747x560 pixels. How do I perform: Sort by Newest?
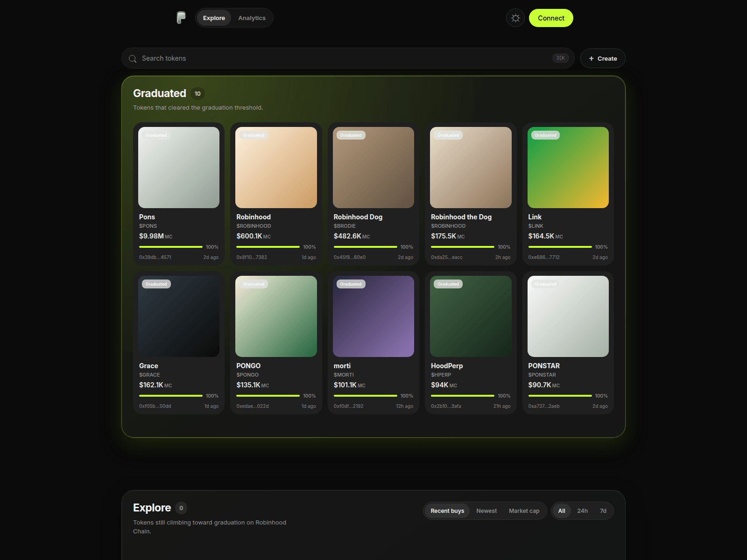tap(486, 511)
